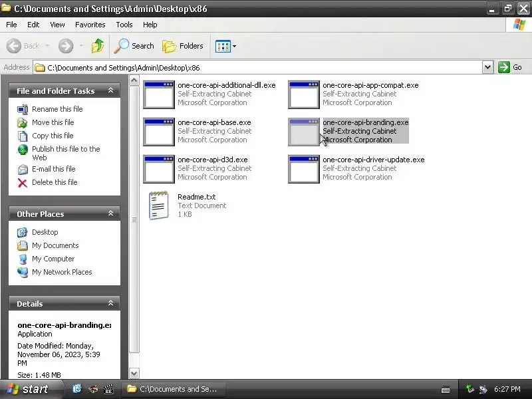Click Copy this file link

coord(53,136)
